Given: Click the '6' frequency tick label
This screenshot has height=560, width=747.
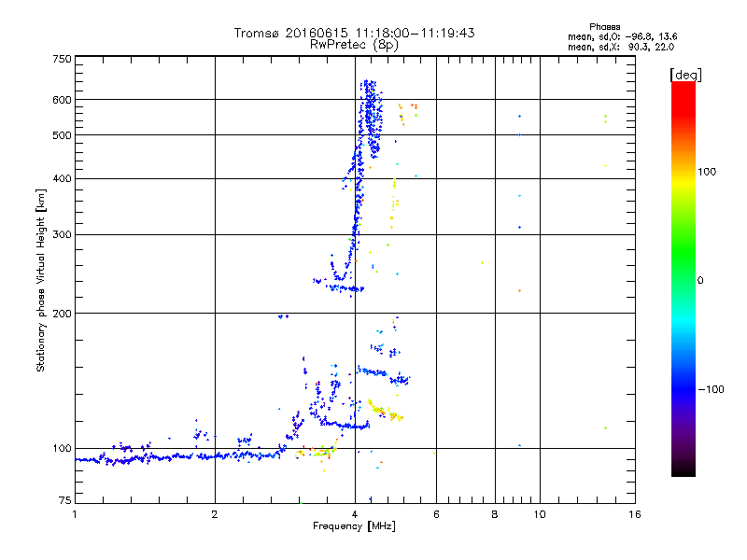Looking at the screenshot, I should pyautogui.click(x=436, y=514).
